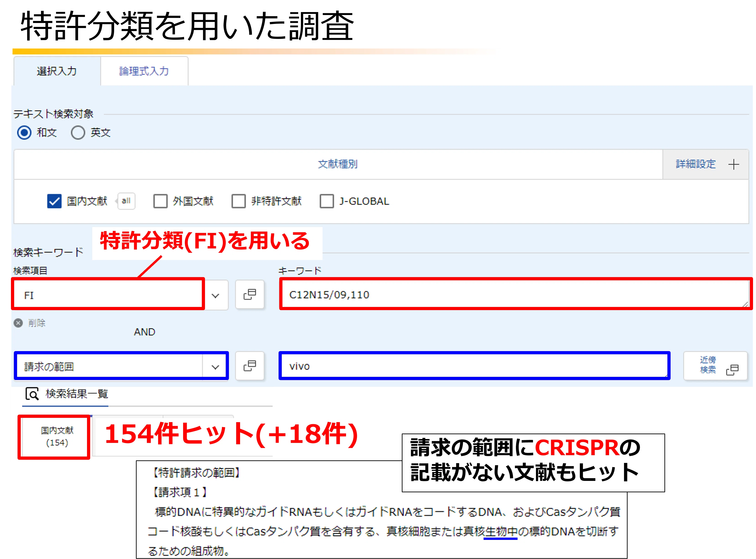Select the 英文 radio button

[x=78, y=133]
